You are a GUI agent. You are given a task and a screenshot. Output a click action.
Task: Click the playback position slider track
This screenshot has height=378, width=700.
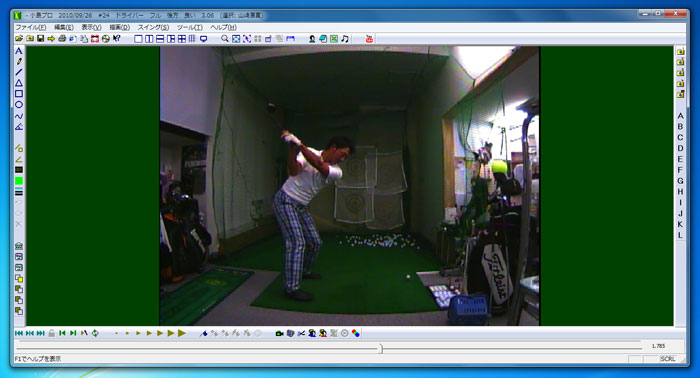tap(329, 348)
